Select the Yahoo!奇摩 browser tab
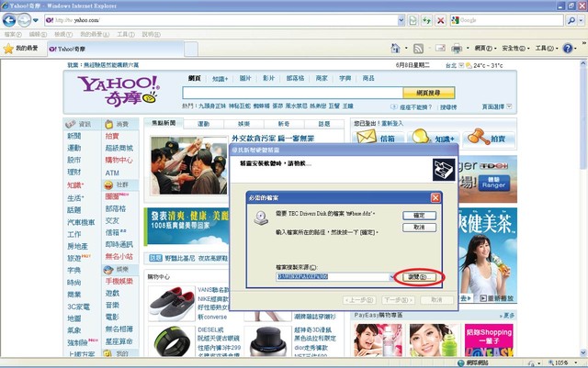The width and height of the screenshot is (588, 368). coord(116,49)
